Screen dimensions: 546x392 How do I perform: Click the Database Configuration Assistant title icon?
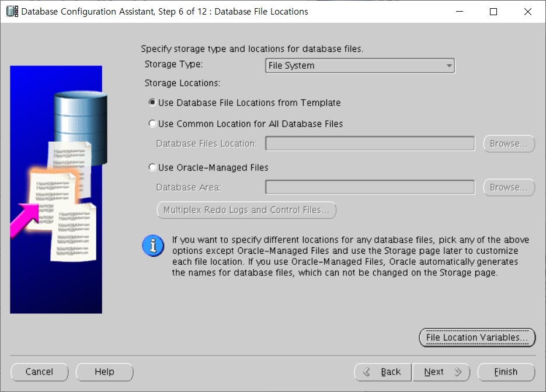pos(12,12)
